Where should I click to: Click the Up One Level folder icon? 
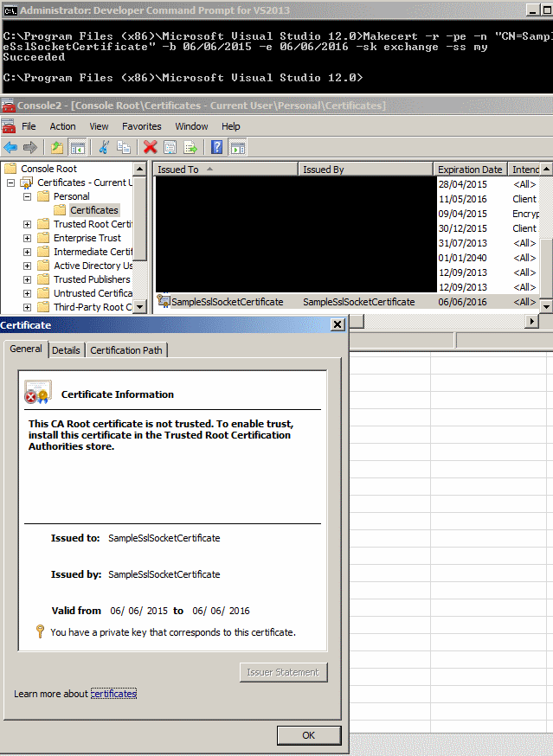(x=57, y=148)
